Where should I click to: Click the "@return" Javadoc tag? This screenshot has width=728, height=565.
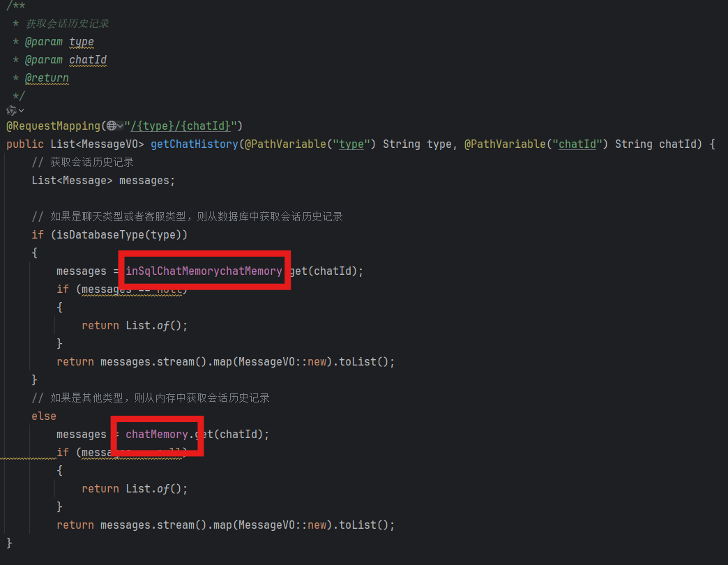click(47, 78)
